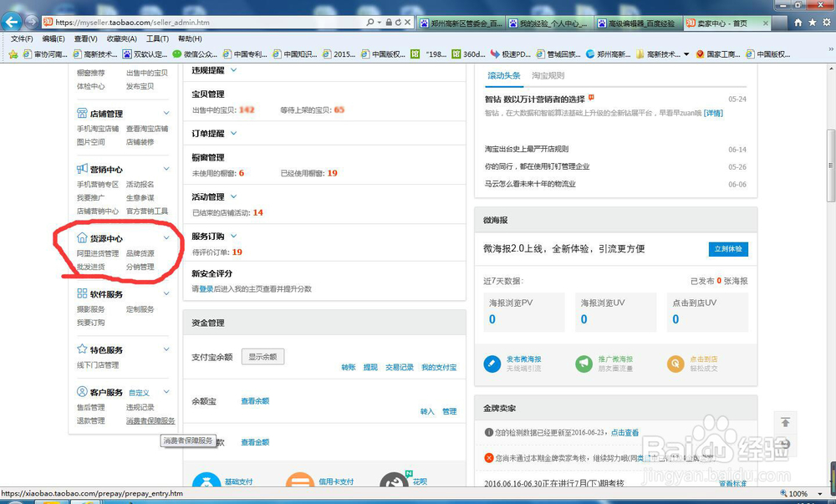The width and height of the screenshot is (836, 504).
Task: Click the browser Forward arrow button
Action: (x=32, y=22)
